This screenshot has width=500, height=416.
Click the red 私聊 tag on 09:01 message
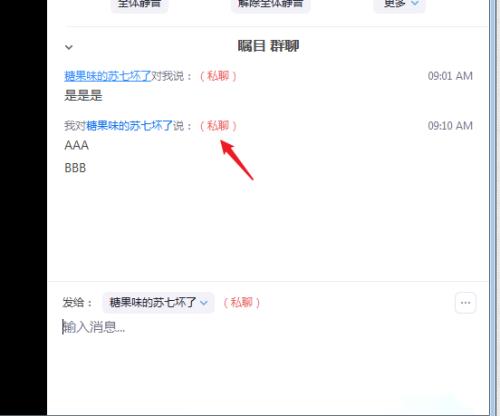[x=218, y=76]
